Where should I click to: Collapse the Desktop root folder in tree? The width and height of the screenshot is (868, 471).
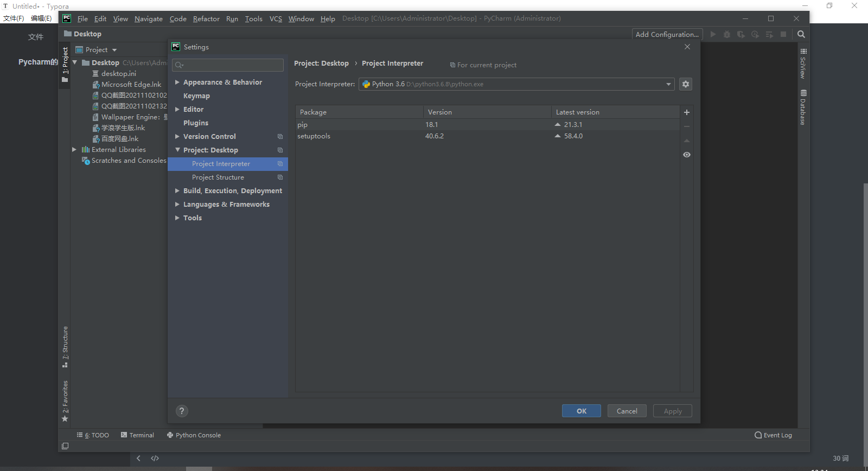pyautogui.click(x=75, y=63)
